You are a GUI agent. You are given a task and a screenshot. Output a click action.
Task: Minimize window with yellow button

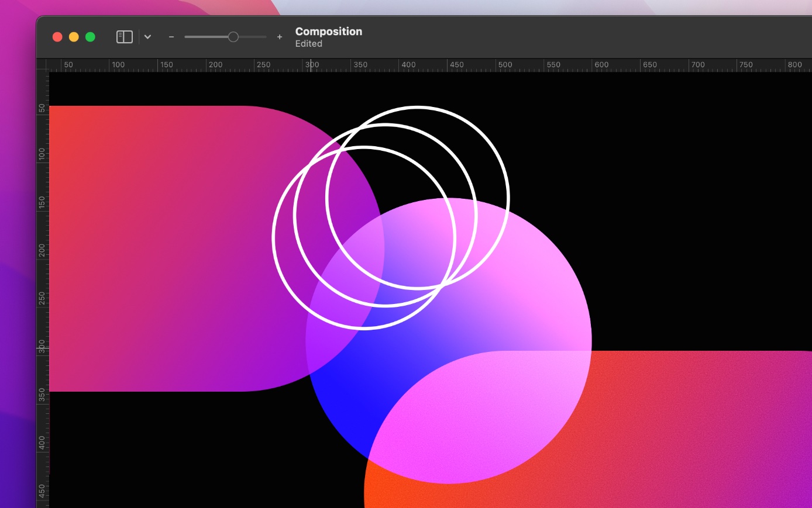[x=74, y=37]
